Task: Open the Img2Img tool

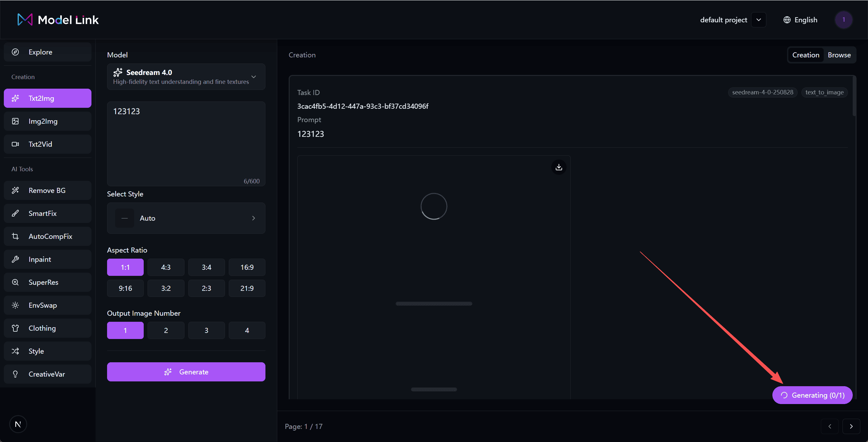Action: point(47,121)
